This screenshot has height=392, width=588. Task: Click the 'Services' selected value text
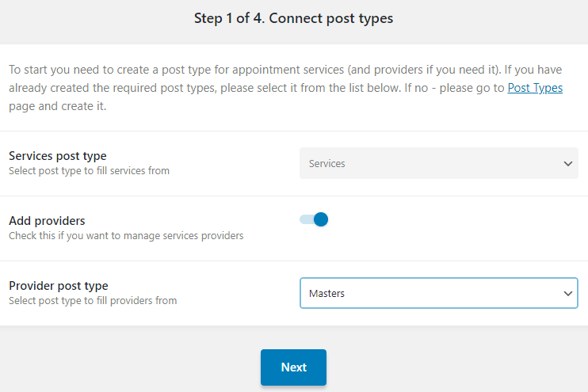click(327, 164)
